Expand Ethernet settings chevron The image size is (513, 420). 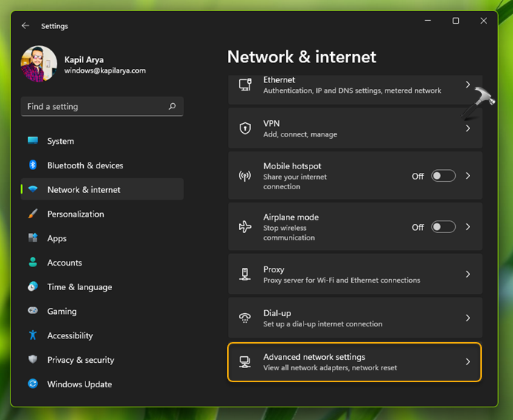coord(468,85)
